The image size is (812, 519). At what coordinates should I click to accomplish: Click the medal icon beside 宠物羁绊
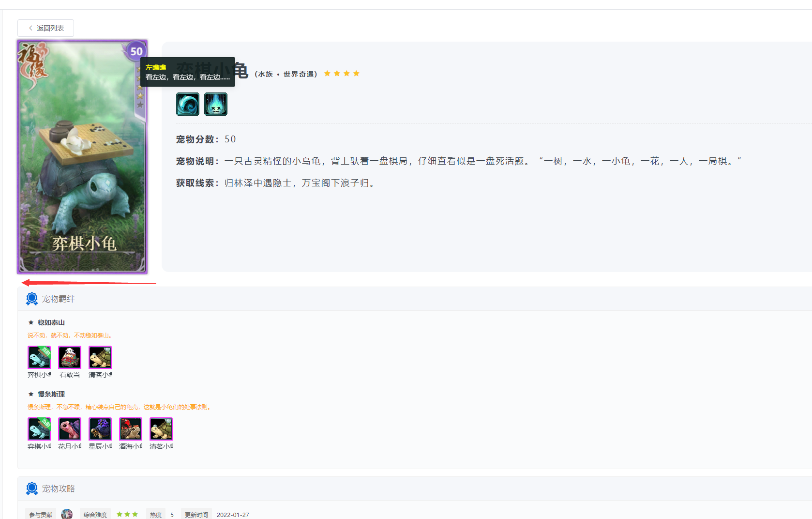pos(31,299)
